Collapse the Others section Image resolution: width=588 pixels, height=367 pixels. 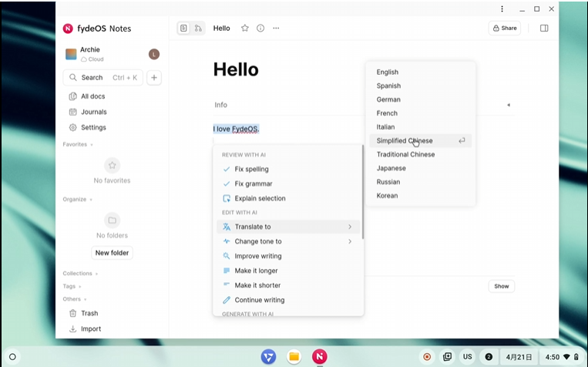75,299
